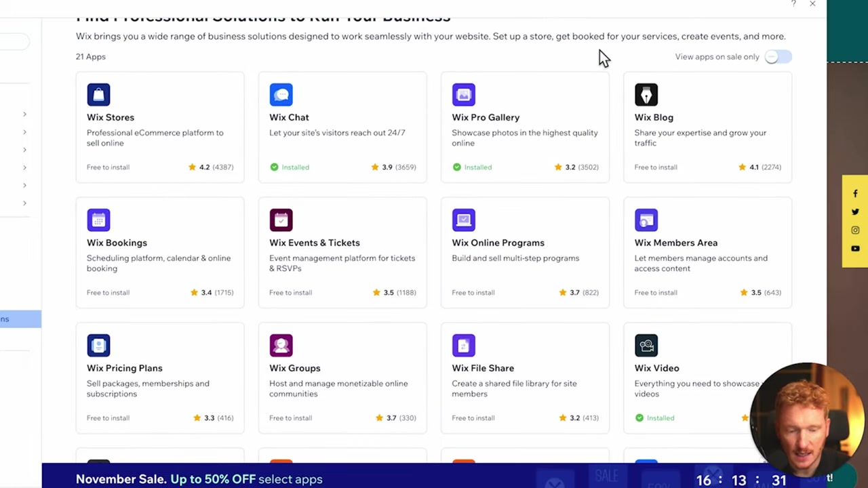Open the Wix Video camera icon

646,346
